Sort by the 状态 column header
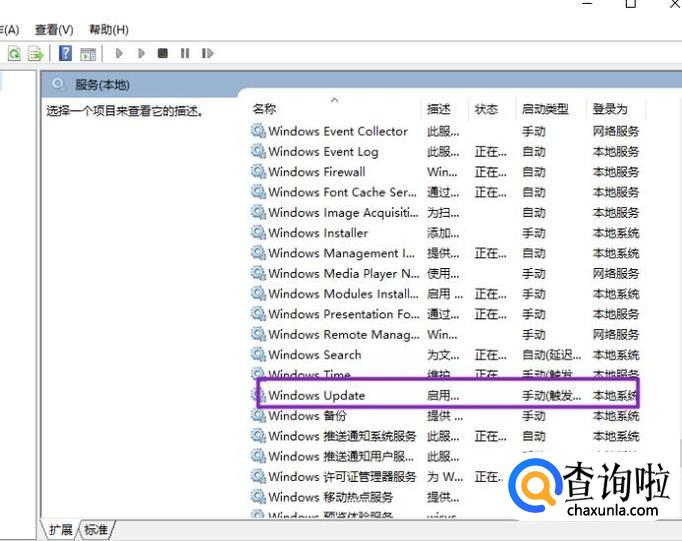682x541 pixels. click(486, 109)
